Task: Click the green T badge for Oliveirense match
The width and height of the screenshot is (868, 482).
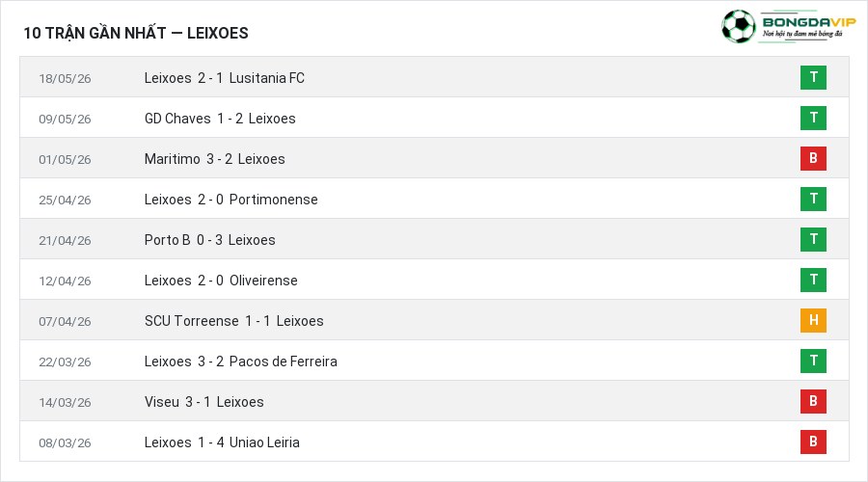Action: pyautogui.click(x=813, y=280)
